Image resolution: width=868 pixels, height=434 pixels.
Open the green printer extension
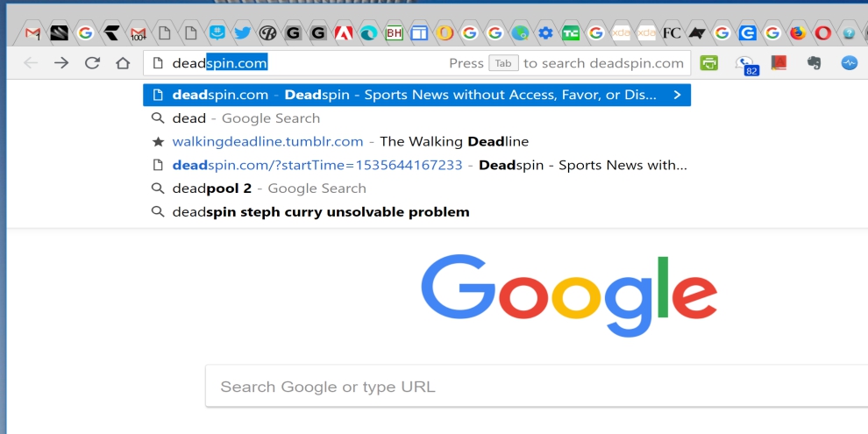pyautogui.click(x=709, y=63)
